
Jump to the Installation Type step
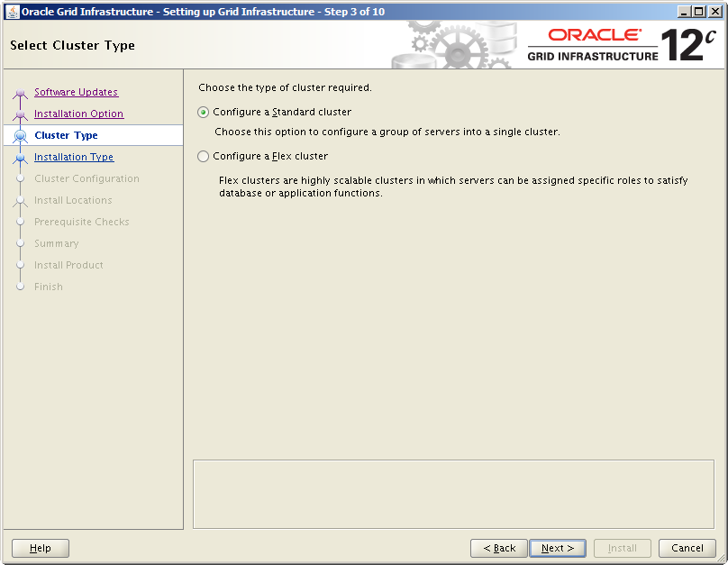pos(74,157)
